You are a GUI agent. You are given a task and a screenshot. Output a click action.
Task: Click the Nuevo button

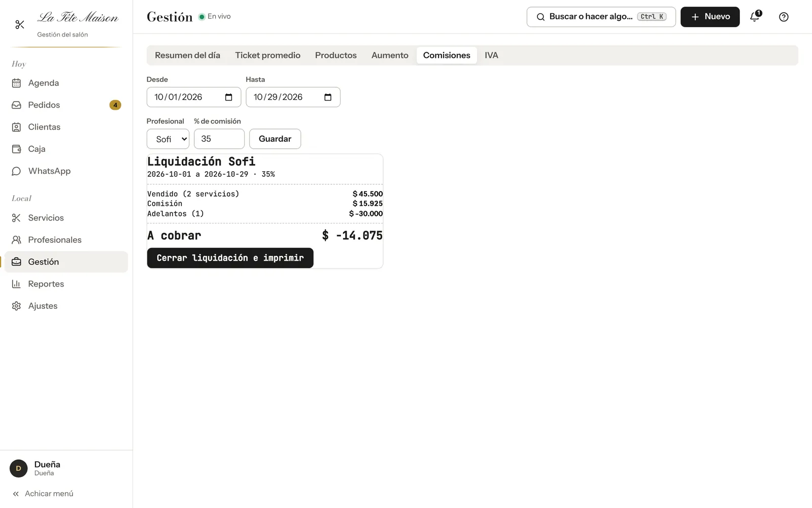click(x=710, y=17)
